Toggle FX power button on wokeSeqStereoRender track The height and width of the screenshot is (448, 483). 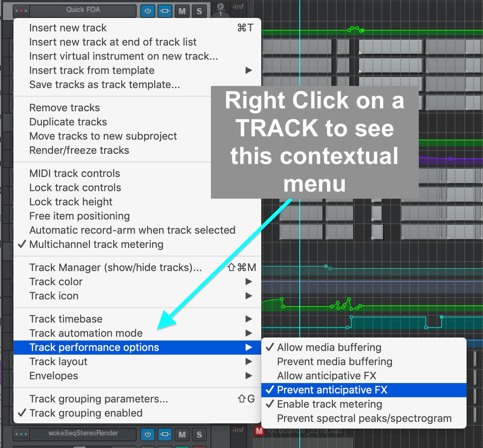click(148, 435)
